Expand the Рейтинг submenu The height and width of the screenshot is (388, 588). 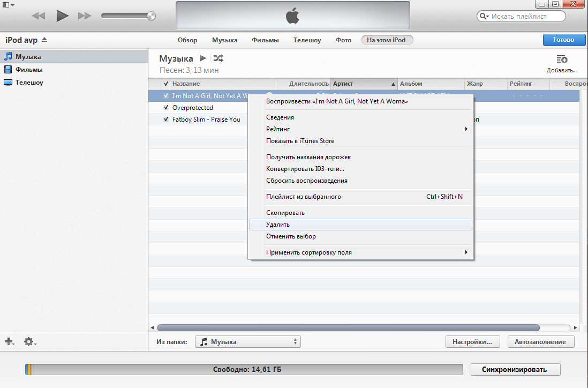click(x=360, y=129)
